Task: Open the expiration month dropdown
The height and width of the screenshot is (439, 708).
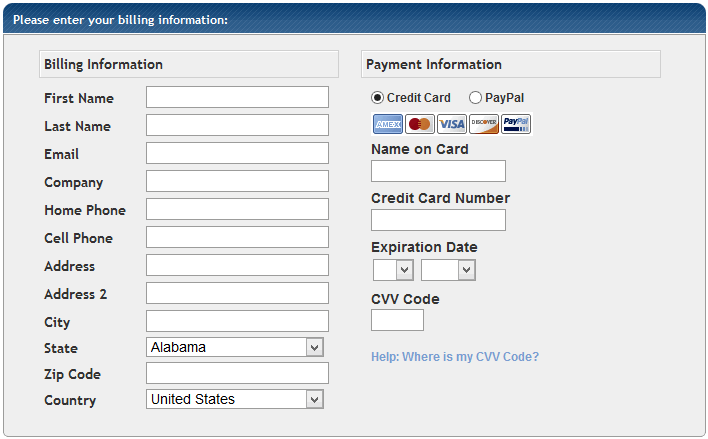Action: [x=393, y=270]
